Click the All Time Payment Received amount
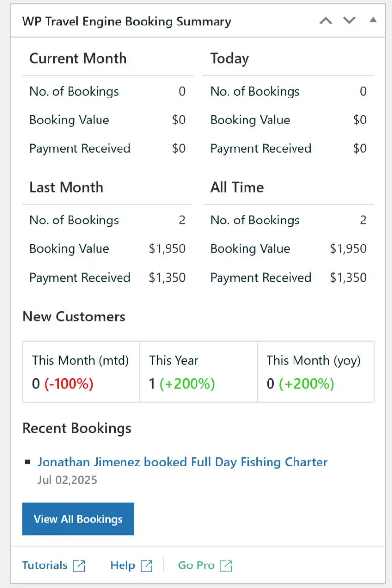The width and height of the screenshot is (392, 588). pyautogui.click(x=348, y=278)
